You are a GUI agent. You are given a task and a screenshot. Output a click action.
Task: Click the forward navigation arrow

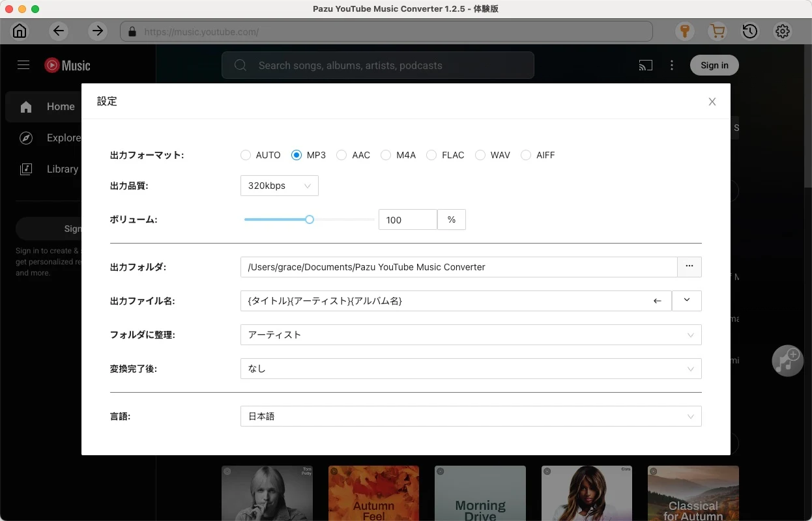(98, 31)
